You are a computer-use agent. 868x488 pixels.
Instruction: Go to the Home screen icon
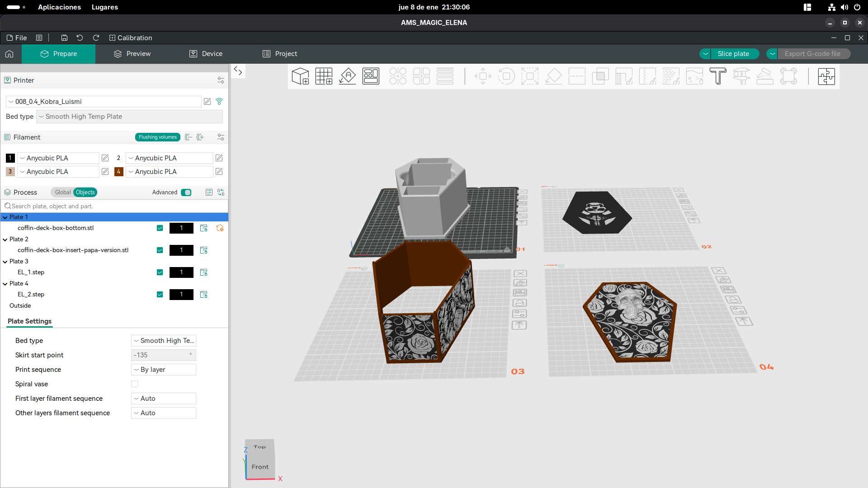(x=9, y=54)
